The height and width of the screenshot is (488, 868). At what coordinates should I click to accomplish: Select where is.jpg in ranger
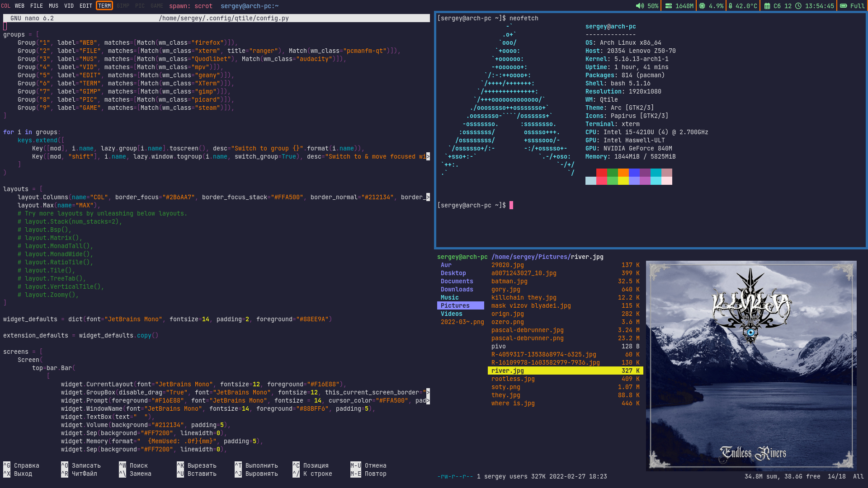click(x=566, y=403)
